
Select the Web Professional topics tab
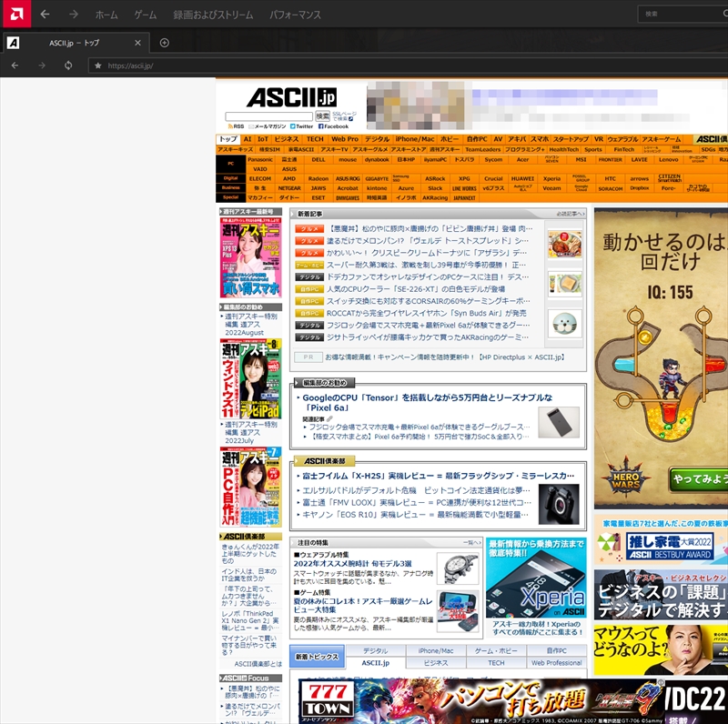coord(556,663)
